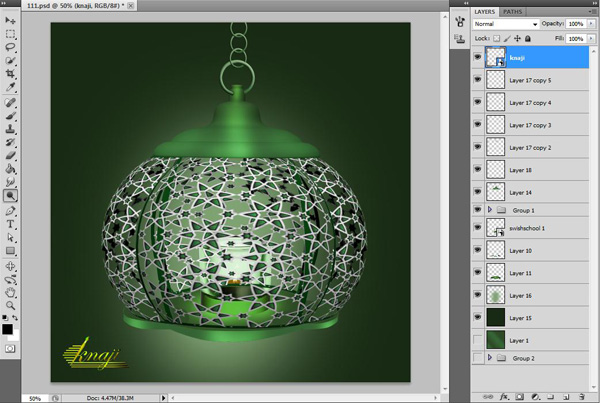The image size is (600, 403).
Task: Open the layer style fx menu
Action: [503, 397]
